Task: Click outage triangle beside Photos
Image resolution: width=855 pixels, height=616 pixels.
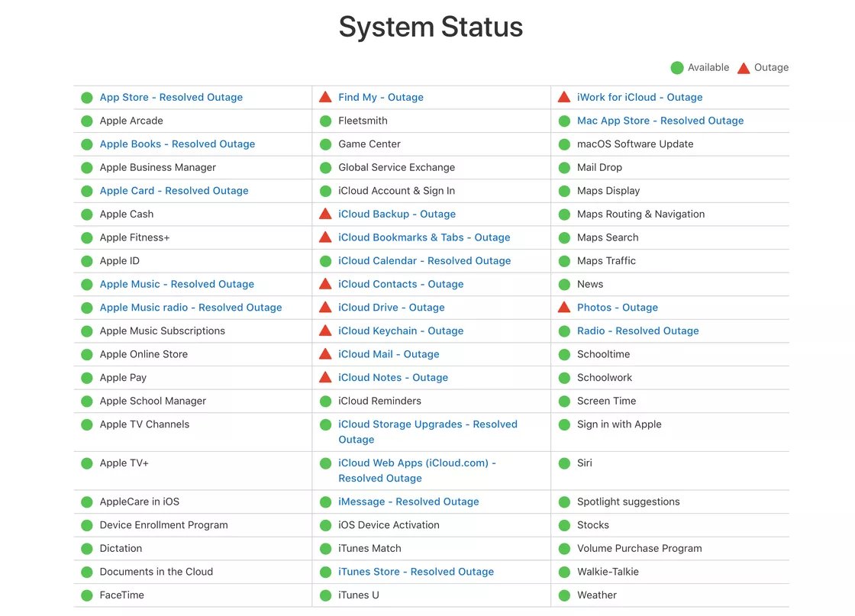Action: pyautogui.click(x=564, y=307)
